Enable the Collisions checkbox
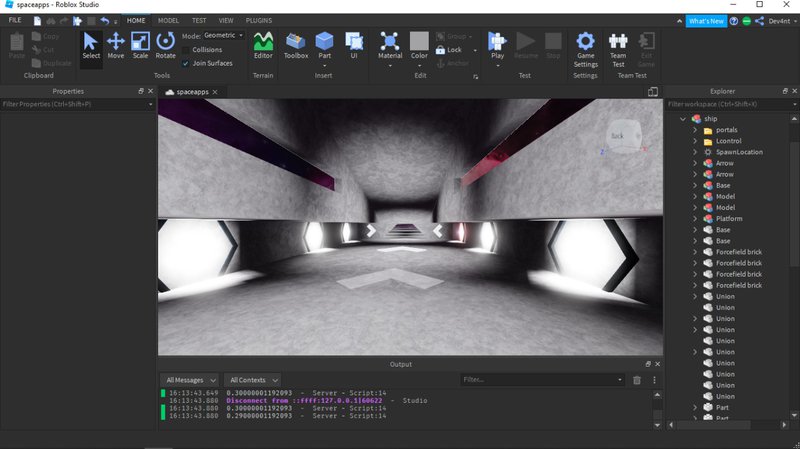Image resolution: width=800 pixels, height=449 pixels. [185, 49]
